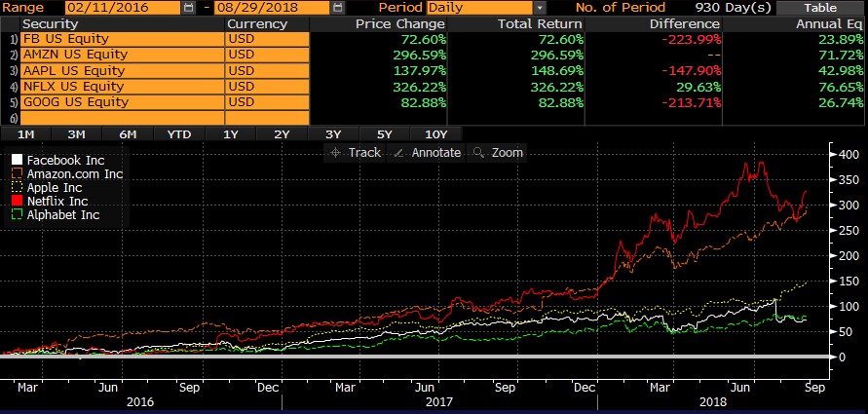Click the Security column header

tap(51, 24)
